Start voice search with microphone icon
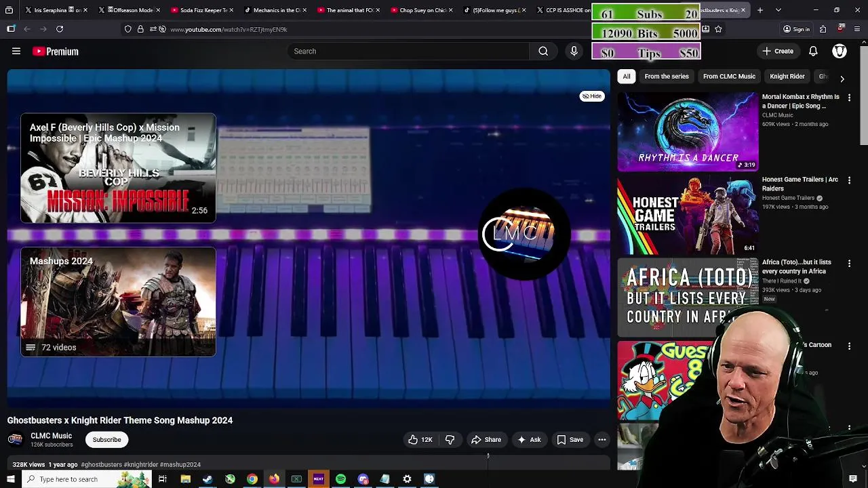Image resolution: width=868 pixels, height=488 pixels. pyautogui.click(x=574, y=51)
